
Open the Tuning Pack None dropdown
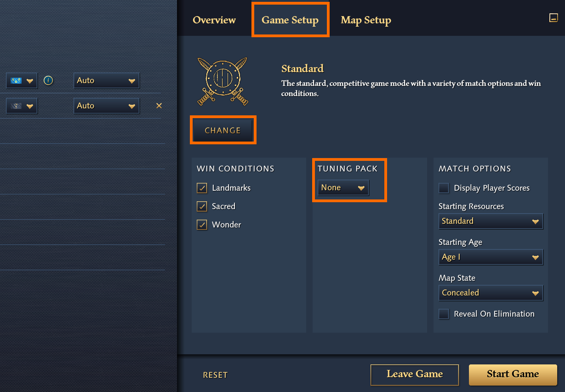coord(343,187)
